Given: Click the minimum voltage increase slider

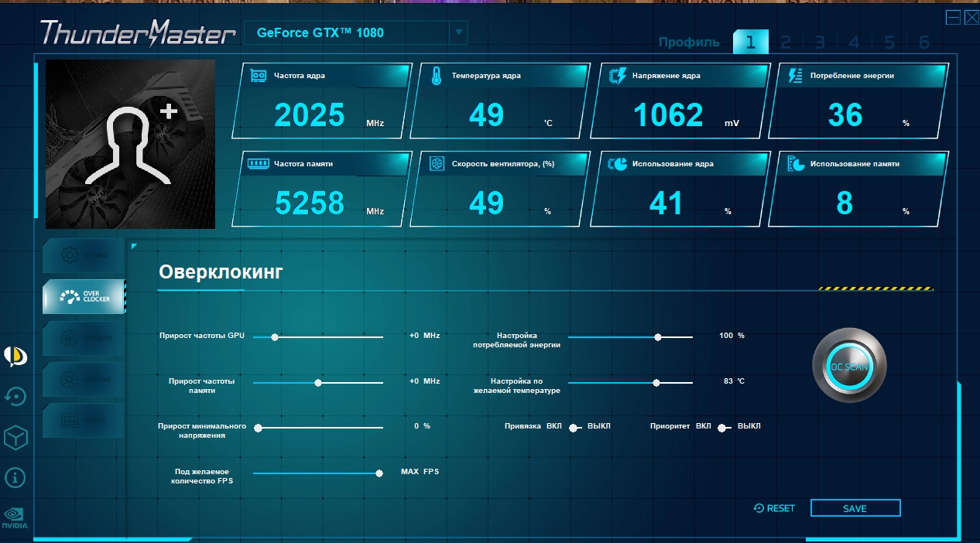Looking at the screenshot, I should [318, 428].
